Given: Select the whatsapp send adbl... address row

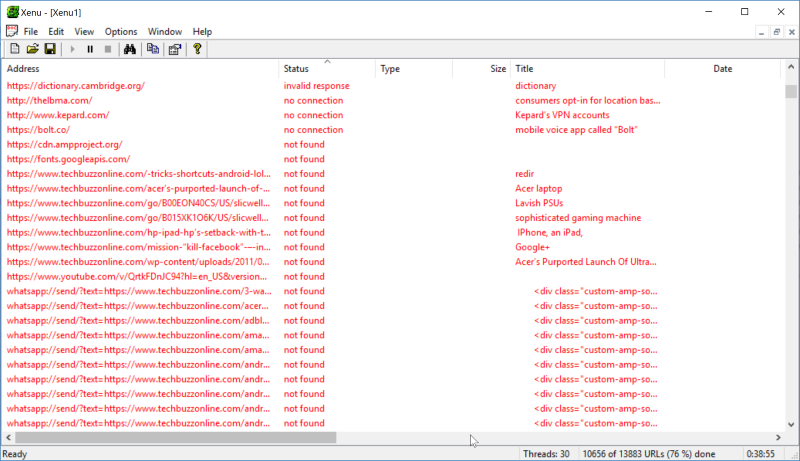Looking at the screenshot, I should click(x=138, y=321).
